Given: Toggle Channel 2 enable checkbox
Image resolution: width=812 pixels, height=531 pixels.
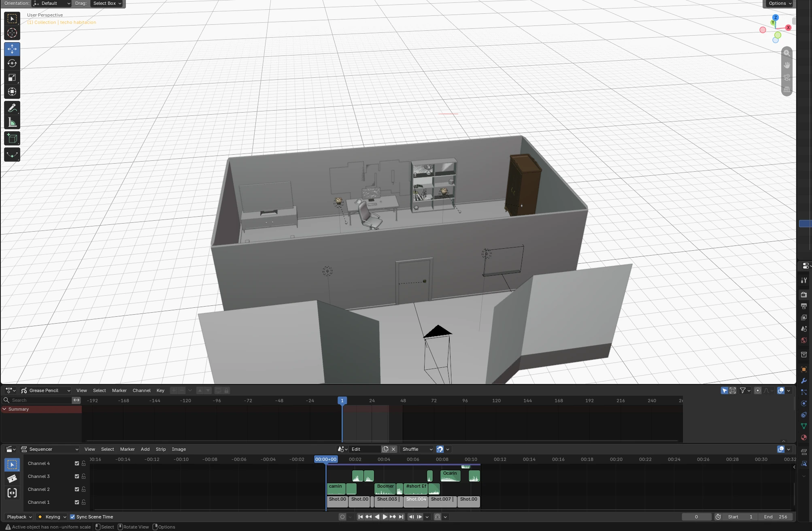Looking at the screenshot, I should point(77,489).
